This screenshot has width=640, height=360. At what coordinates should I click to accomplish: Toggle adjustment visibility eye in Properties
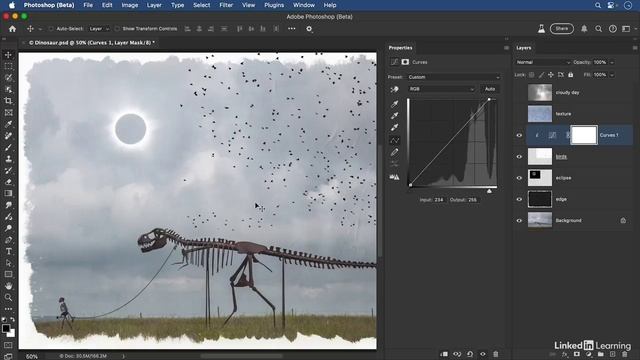click(483, 354)
